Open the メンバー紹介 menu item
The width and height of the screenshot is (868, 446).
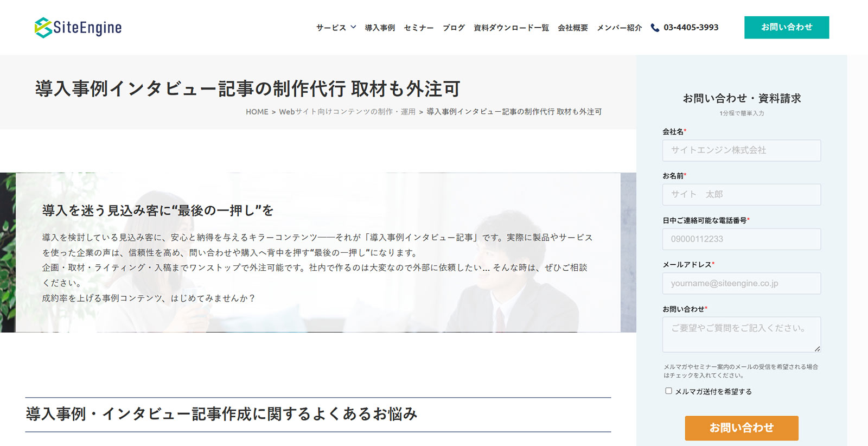click(x=619, y=28)
